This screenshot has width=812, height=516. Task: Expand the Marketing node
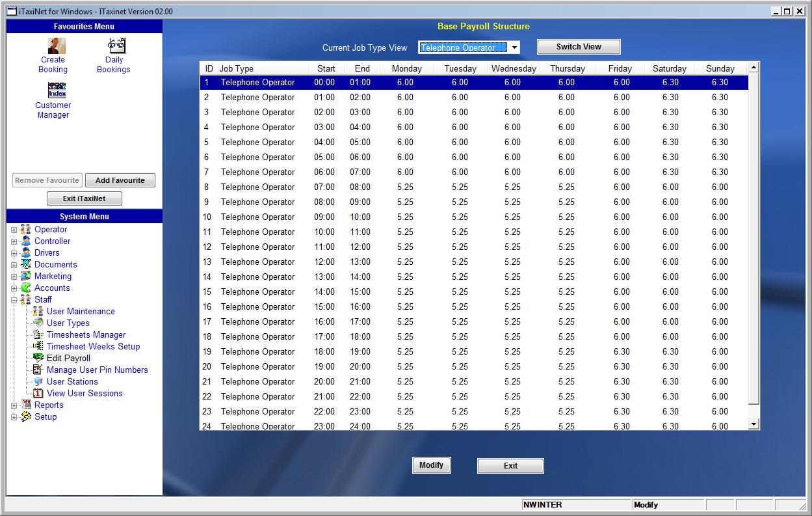(x=14, y=277)
